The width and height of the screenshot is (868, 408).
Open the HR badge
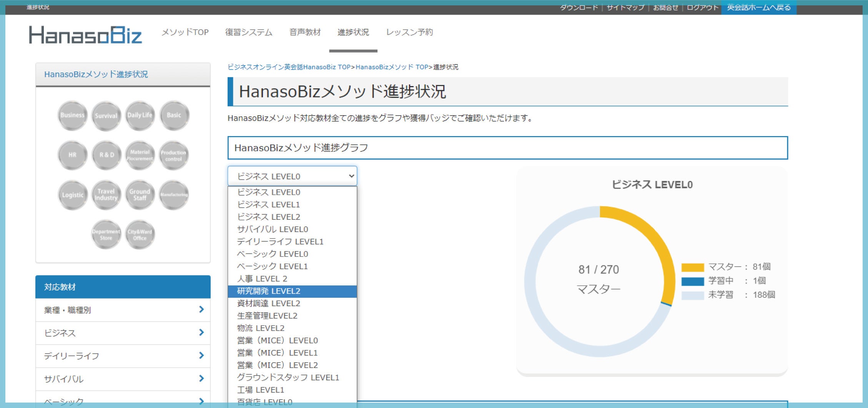pyautogui.click(x=72, y=155)
